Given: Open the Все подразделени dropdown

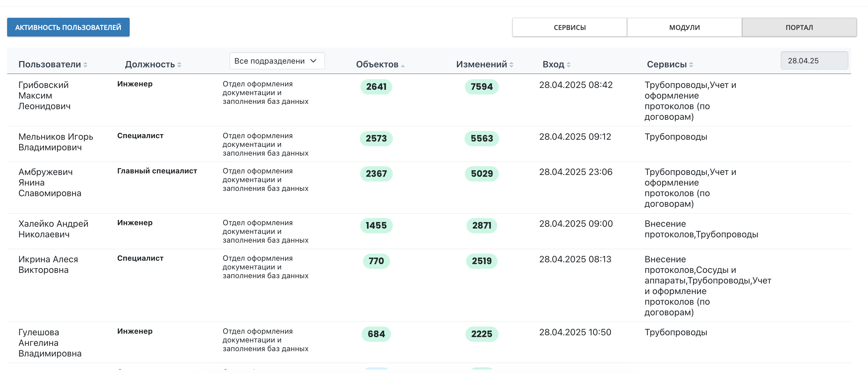Looking at the screenshot, I should tap(277, 61).
